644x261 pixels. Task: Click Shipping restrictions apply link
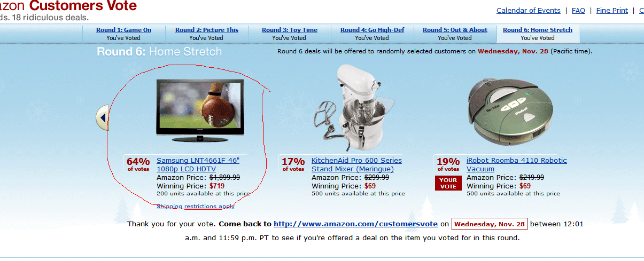196,207
